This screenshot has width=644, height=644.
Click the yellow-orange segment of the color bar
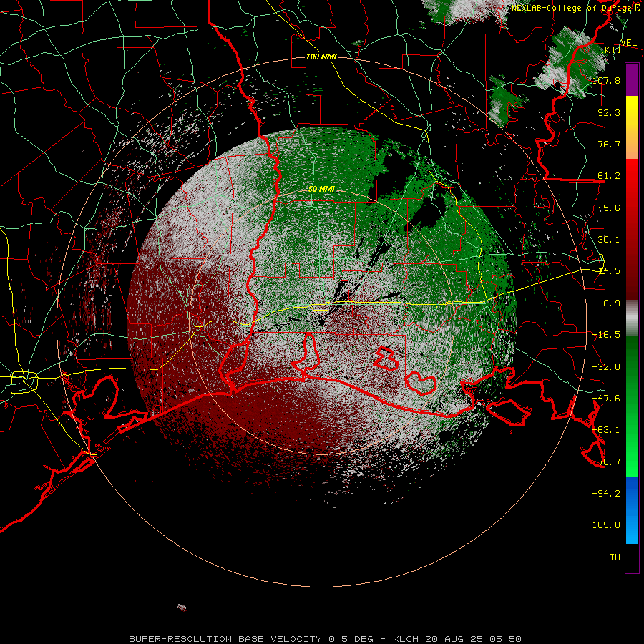tap(632, 127)
